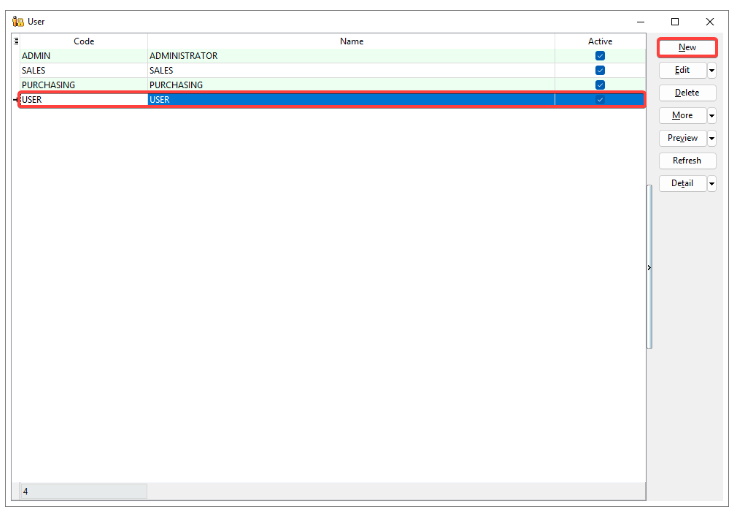This screenshot has height=515, width=736.
Task: Sort by the Code column header
Action: click(84, 42)
